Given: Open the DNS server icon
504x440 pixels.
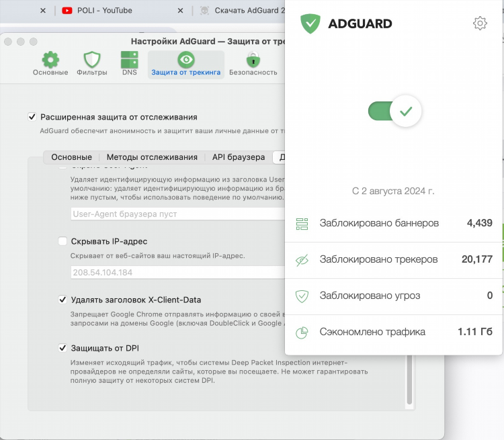Looking at the screenshot, I should 130,60.
